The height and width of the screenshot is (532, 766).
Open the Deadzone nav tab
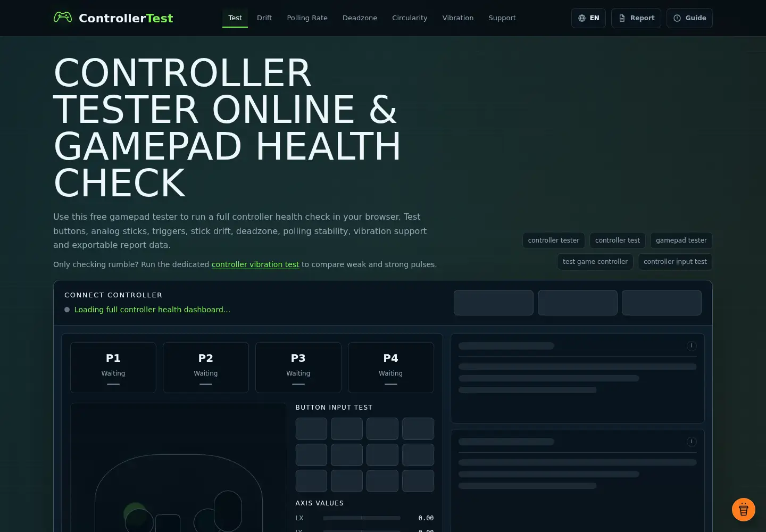(x=360, y=18)
